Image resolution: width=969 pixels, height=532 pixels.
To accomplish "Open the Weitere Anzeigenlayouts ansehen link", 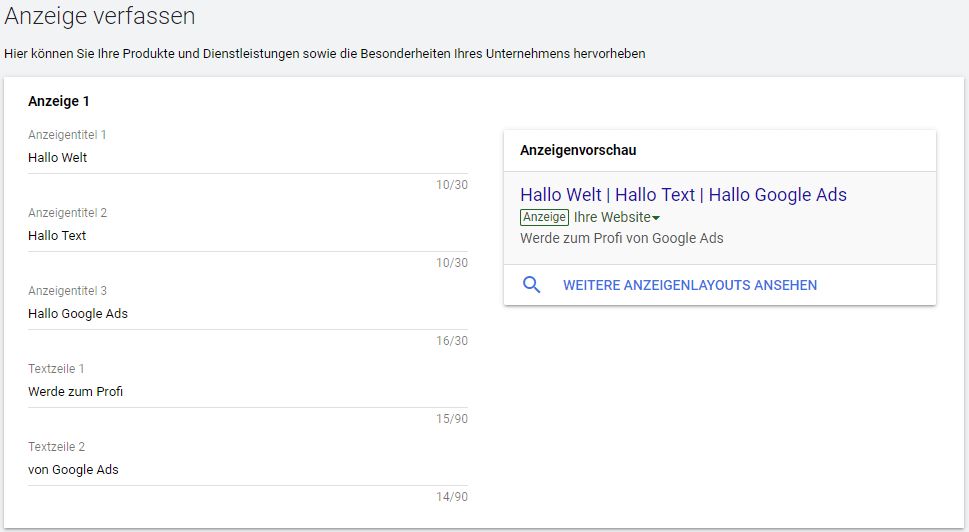I will (x=689, y=285).
